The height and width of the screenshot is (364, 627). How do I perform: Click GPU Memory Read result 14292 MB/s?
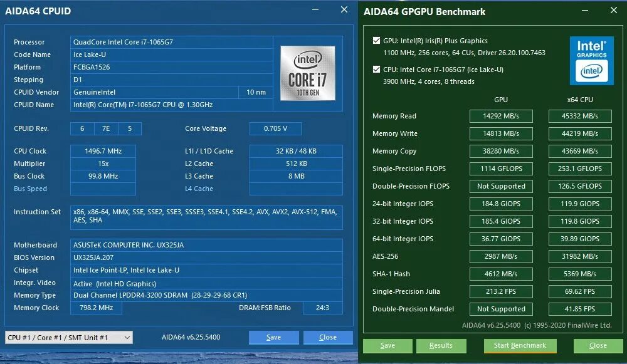pos(501,116)
